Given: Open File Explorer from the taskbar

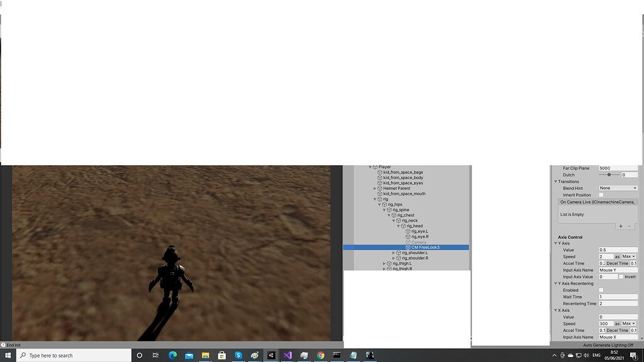Looking at the screenshot, I should tap(206, 354).
